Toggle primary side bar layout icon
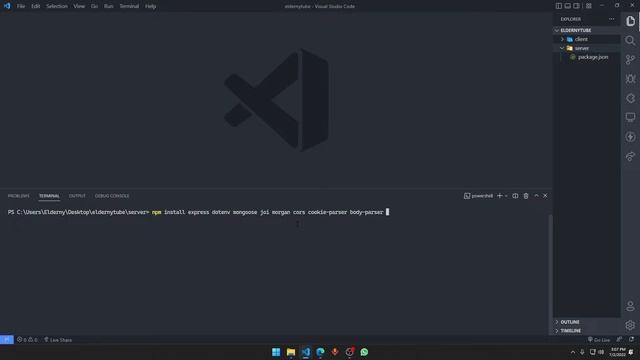This screenshot has width=640, height=360. (559, 6)
